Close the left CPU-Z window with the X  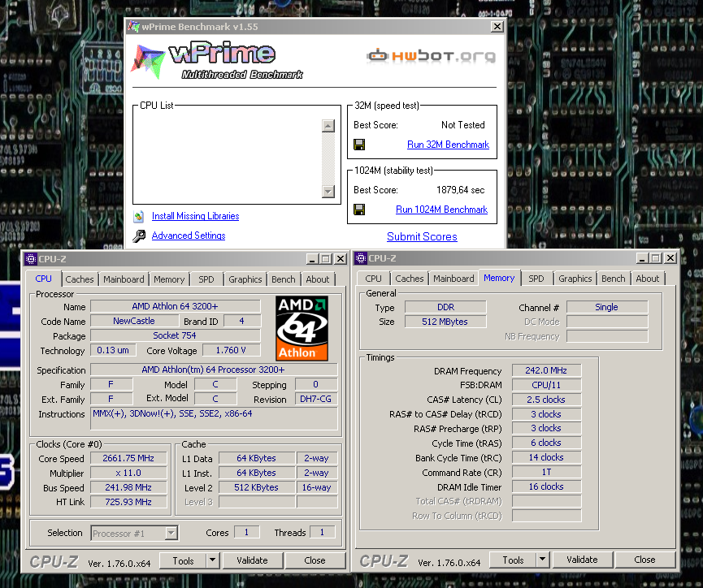click(x=341, y=259)
